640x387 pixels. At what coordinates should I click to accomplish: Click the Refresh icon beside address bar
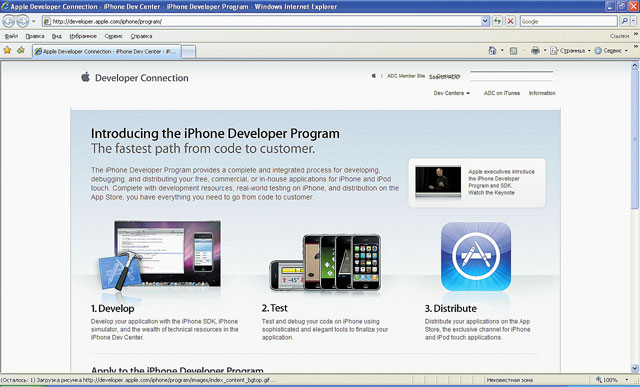pos(497,21)
